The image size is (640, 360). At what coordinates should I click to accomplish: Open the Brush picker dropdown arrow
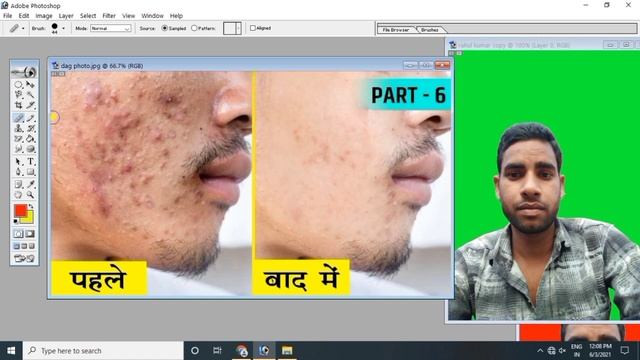(63, 29)
